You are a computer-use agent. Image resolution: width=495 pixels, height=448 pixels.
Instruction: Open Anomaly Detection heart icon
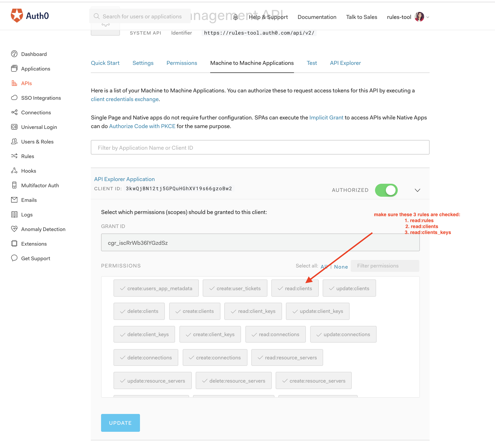[x=14, y=229]
